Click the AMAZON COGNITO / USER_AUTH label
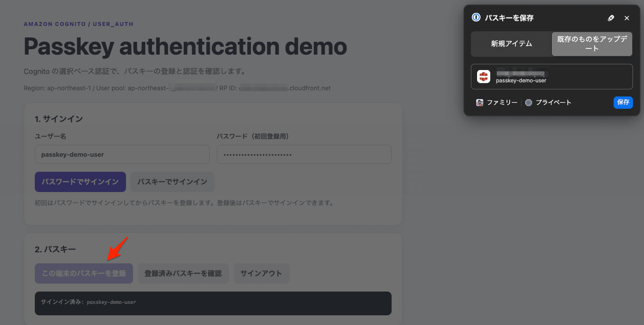The width and height of the screenshot is (644, 325). [78, 24]
